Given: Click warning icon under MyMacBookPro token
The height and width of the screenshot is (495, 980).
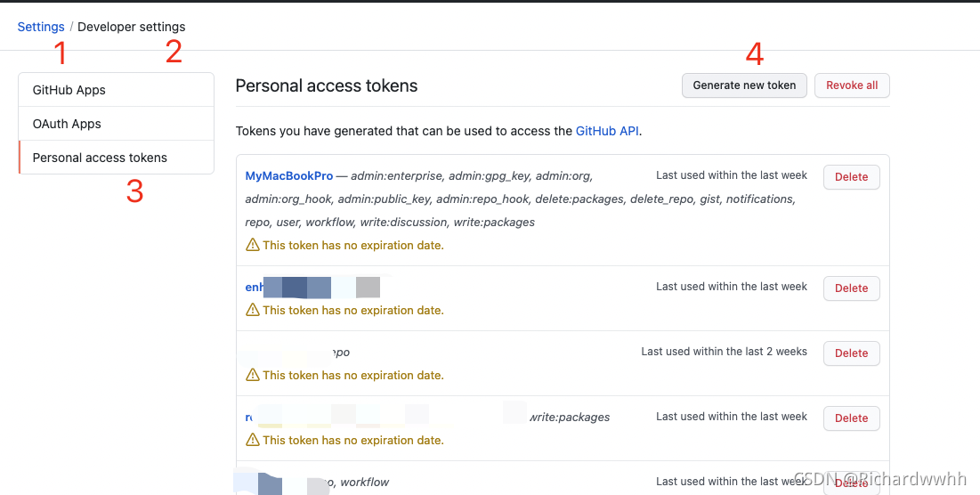Looking at the screenshot, I should 253,245.
